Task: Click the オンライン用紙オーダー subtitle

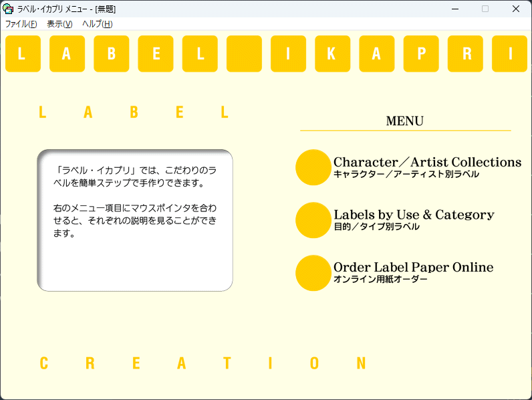Action: point(380,279)
